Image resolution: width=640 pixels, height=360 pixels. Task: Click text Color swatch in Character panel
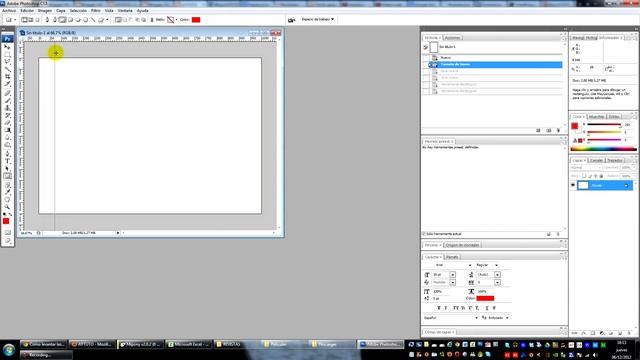tap(485, 298)
